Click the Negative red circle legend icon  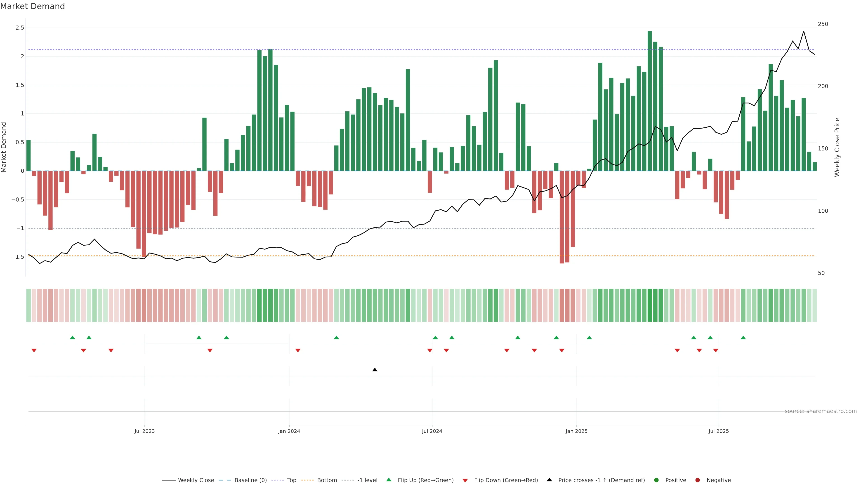[698, 480]
